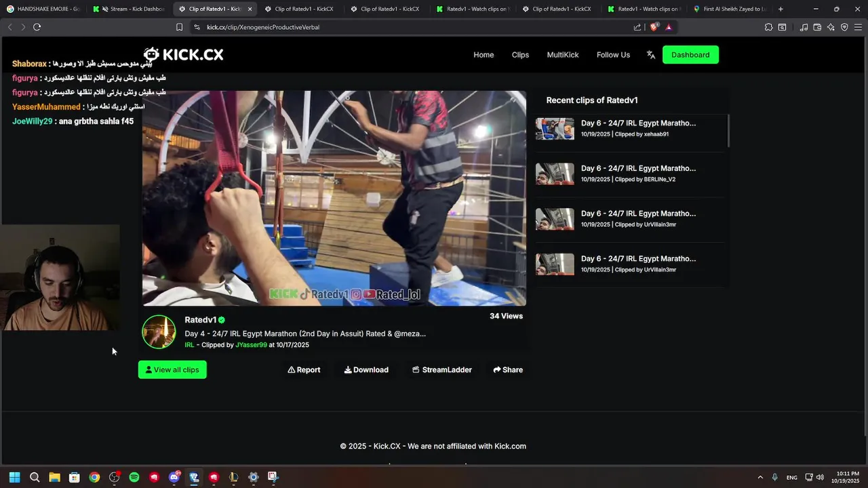This screenshot has height=488, width=868.
Task: Reload the page
Action: point(37,27)
